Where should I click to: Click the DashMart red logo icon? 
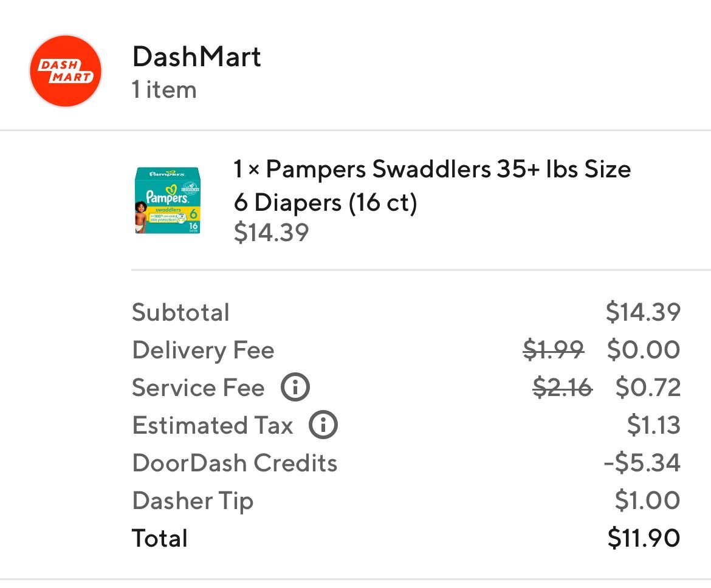coord(66,70)
